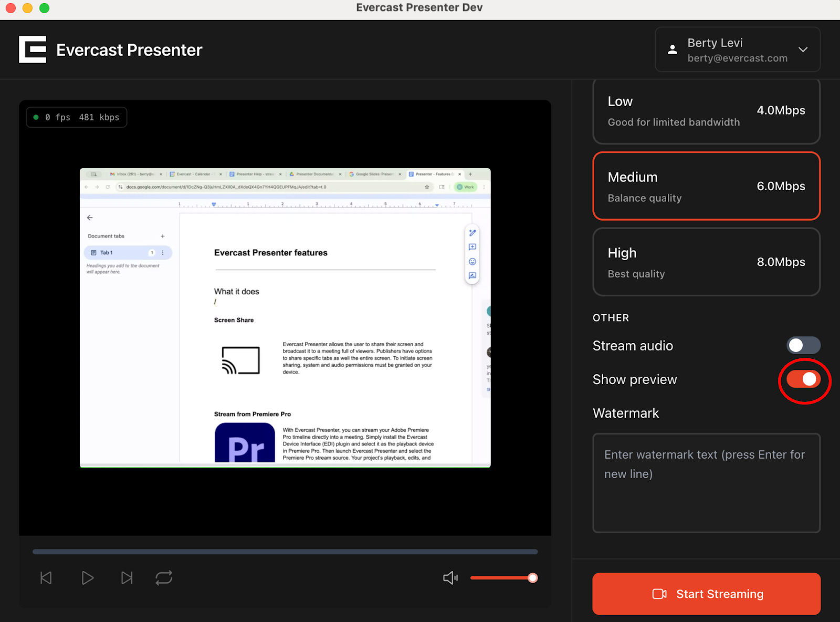The height and width of the screenshot is (622, 840).
Task: Select the High 8.0Mbps quality option
Action: (x=706, y=262)
